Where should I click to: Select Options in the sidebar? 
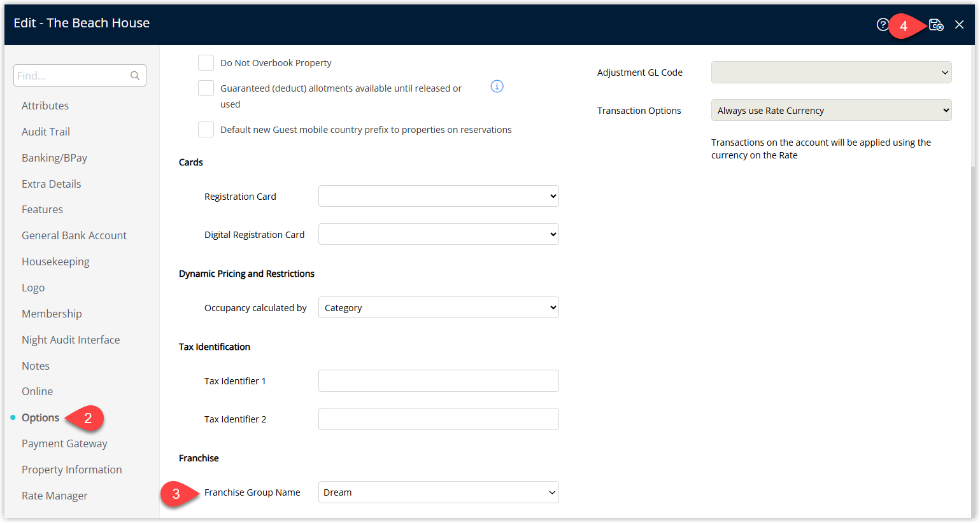click(x=40, y=417)
